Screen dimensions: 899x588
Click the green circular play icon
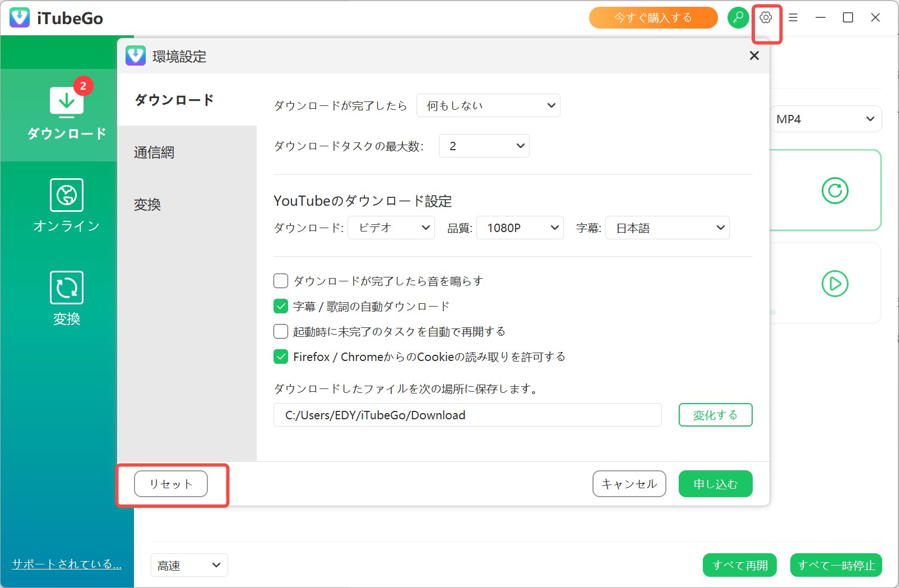pyautogui.click(x=835, y=284)
